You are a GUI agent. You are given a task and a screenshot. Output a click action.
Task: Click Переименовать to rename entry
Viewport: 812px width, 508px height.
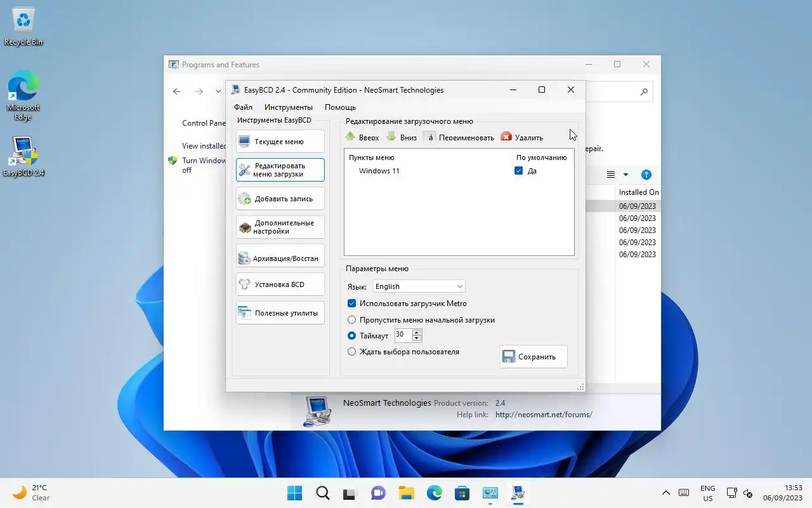coord(459,137)
